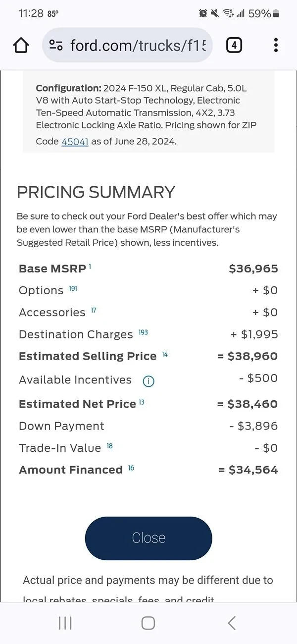
Task: Open the Base MSRP footnote 1
Action: click(90, 265)
